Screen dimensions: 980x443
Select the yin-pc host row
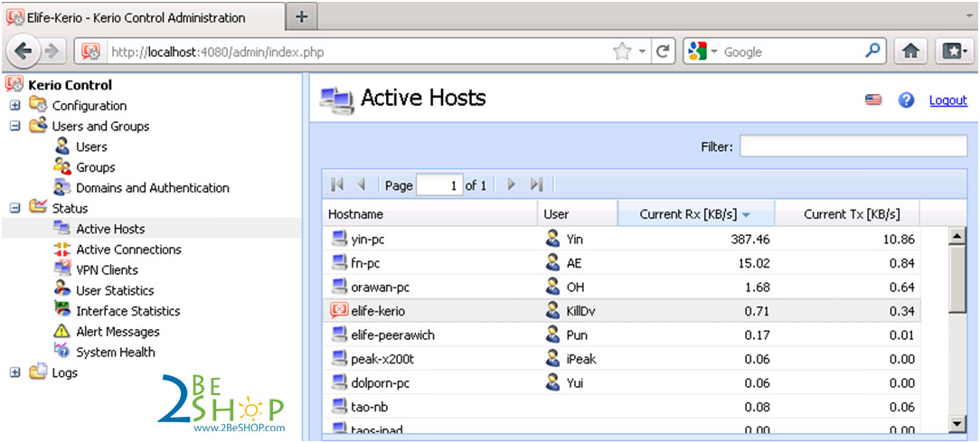[621, 239]
